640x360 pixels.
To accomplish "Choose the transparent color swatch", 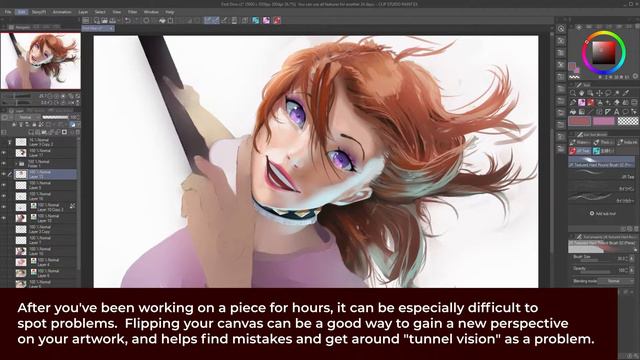I will 628,121.
